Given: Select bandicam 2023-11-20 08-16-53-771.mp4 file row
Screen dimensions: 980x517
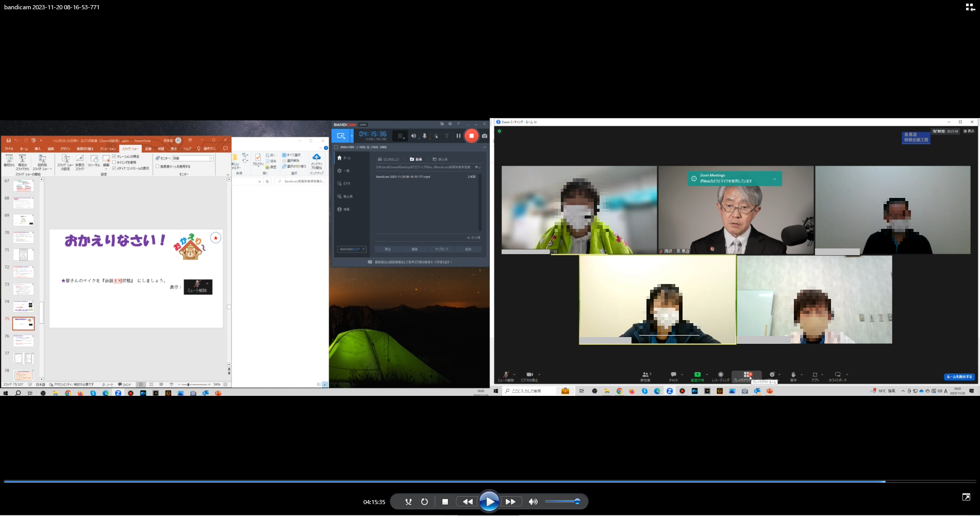Looking at the screenshot, I should pos(426,176).
